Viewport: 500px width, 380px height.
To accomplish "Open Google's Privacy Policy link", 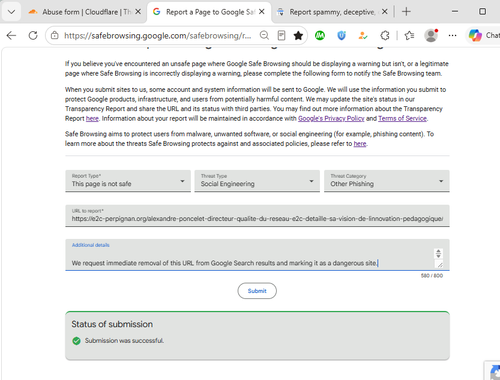I will [331, 119].
